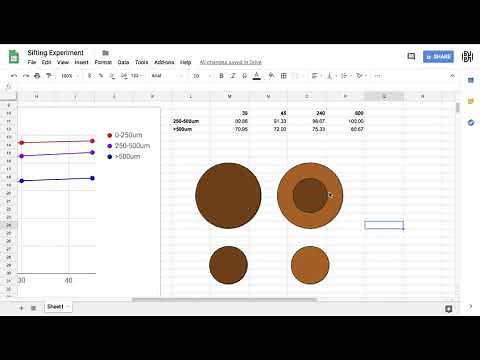The image size is (480, 360).
Task: Open the File menu
Action: point(32,62)
